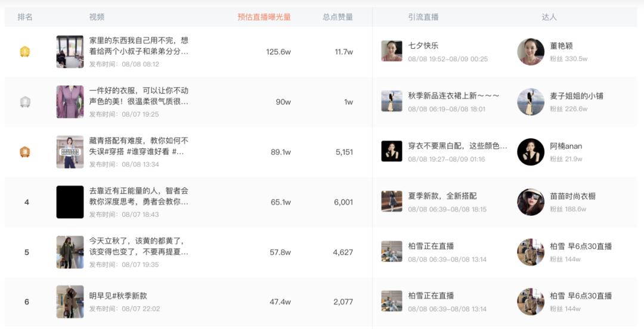Click the 藏青搭配有难度 video thumbnail
644x329 pixels.
click(x=70, y=152)
